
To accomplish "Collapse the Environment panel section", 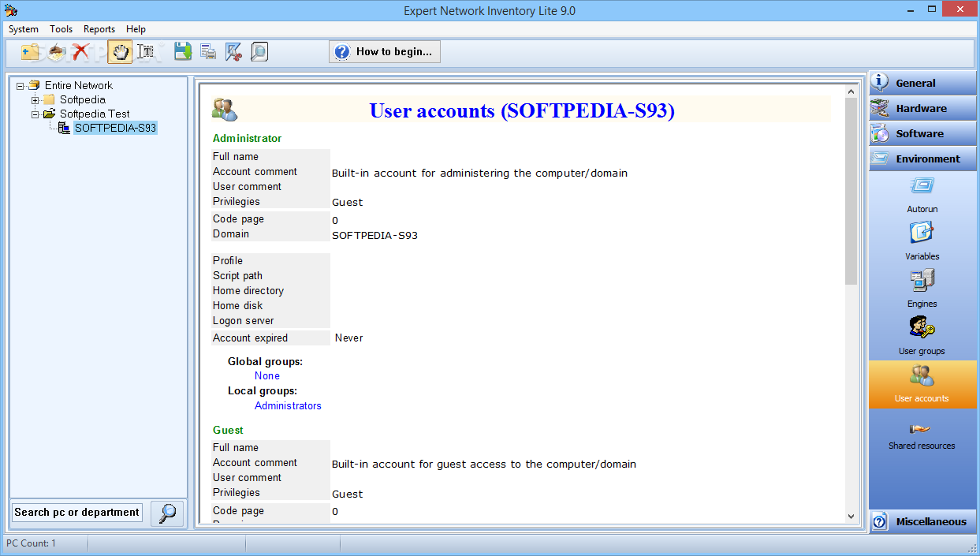I will click(922, 159).
